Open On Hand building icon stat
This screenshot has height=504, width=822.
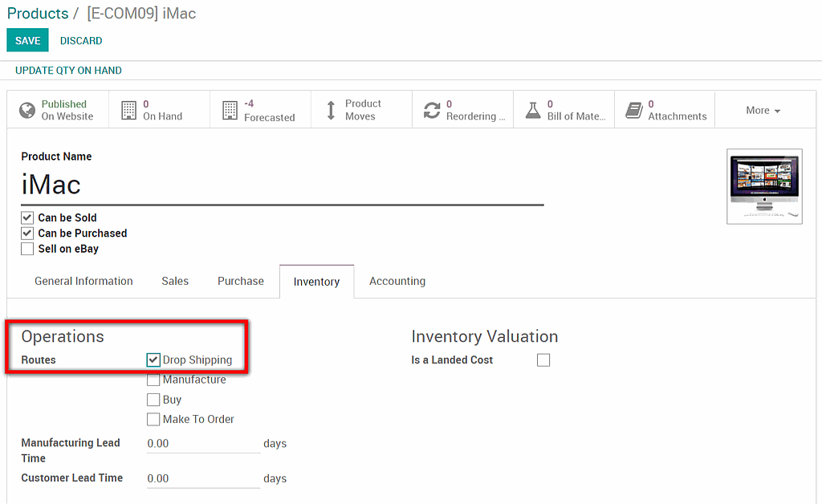point(128,110)
